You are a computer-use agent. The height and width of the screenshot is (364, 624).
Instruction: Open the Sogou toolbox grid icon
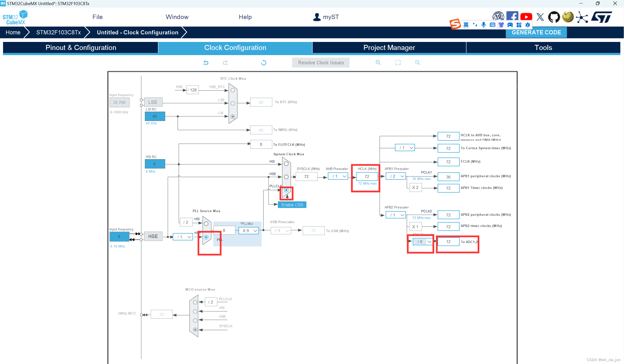519,25
